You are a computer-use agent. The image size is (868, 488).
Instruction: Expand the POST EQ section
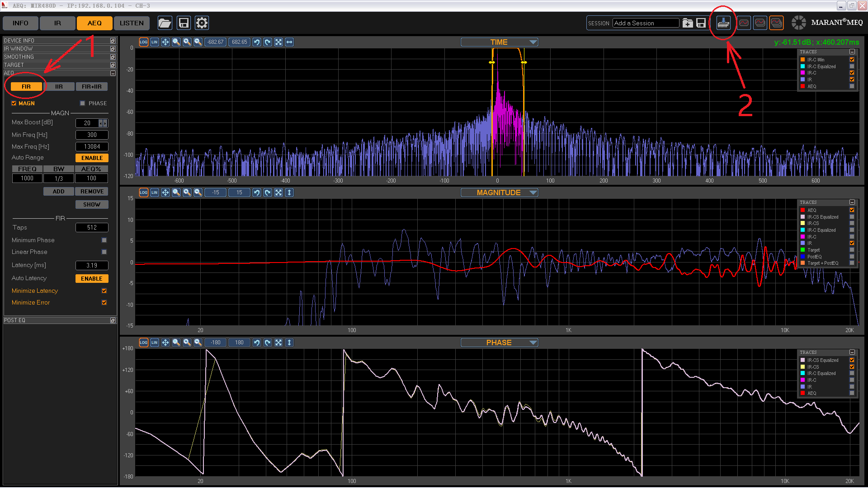pos(113,320)
